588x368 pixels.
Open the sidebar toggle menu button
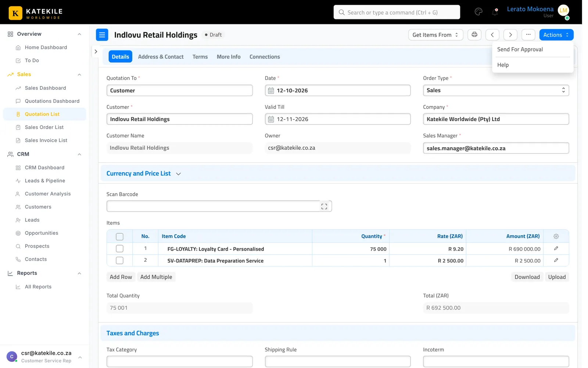coord(102,35)
